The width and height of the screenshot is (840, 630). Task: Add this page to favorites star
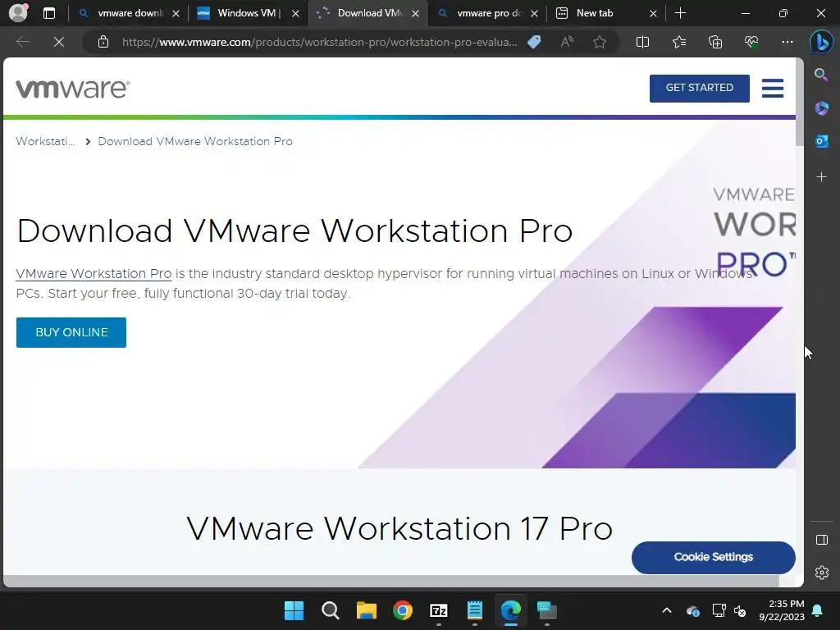(600, 42)
